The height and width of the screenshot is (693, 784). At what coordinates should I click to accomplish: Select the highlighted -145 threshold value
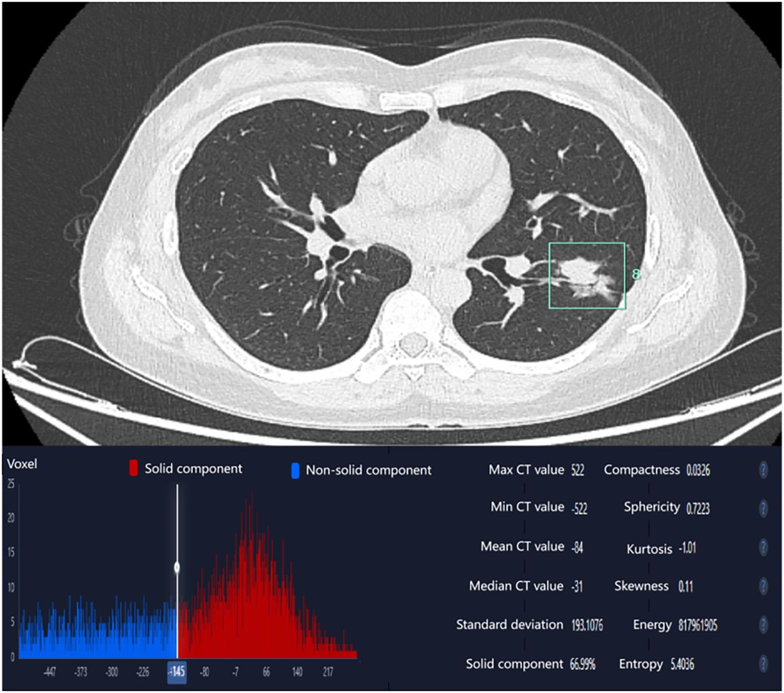coord(177,672)
